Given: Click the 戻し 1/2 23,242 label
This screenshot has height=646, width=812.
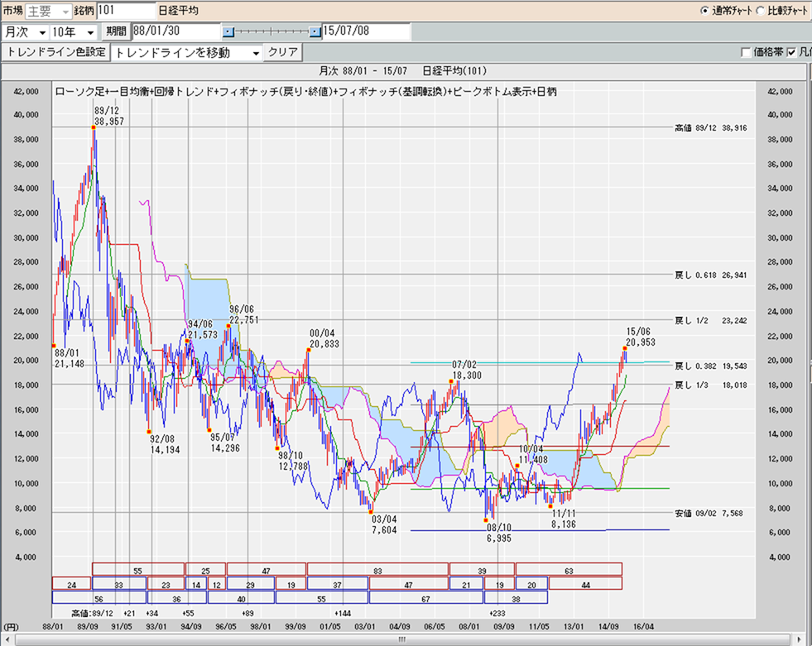Looking at the screenshot, I should pos(710,321).
